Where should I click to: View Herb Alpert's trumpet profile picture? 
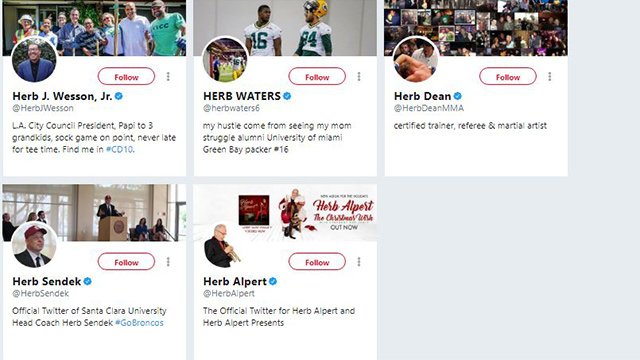click(x=225, y=244)
